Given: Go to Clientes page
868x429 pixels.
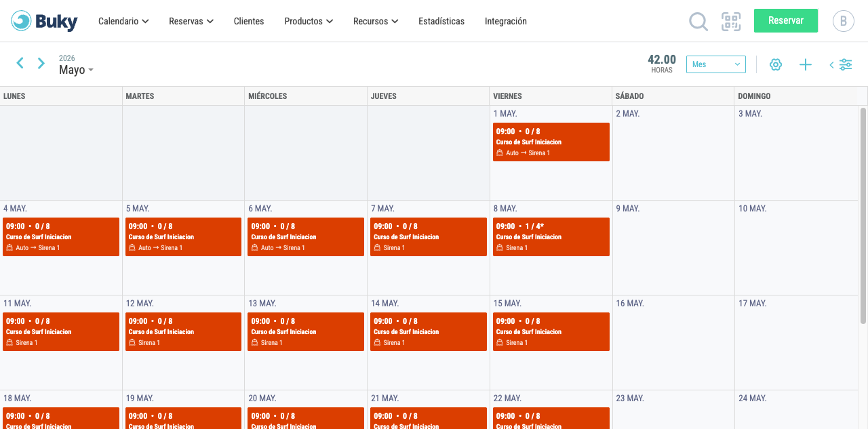Looking at the screenshot, I should [x=249, y=21].
